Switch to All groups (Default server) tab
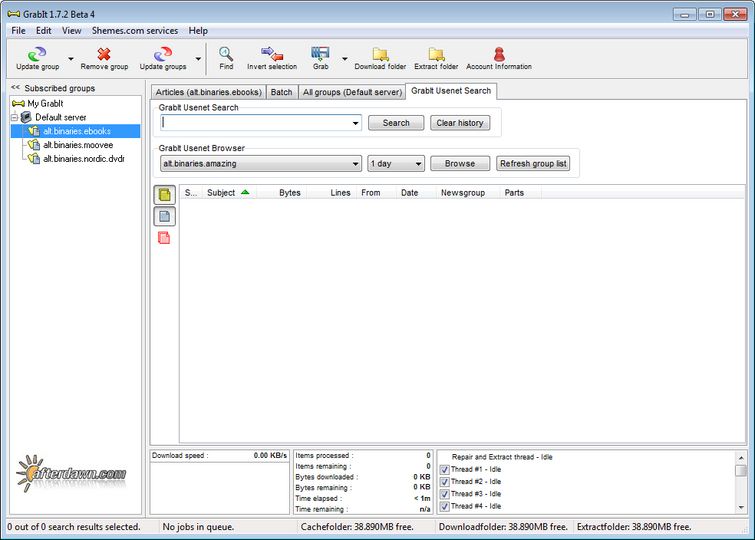 click(x=352, y=92)
